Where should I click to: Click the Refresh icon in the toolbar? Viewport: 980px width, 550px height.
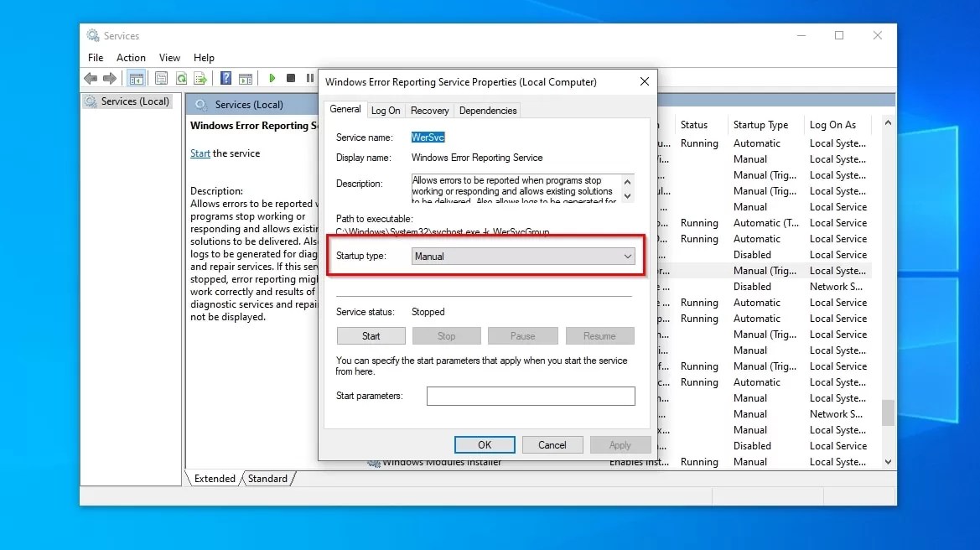coord(181,78)
